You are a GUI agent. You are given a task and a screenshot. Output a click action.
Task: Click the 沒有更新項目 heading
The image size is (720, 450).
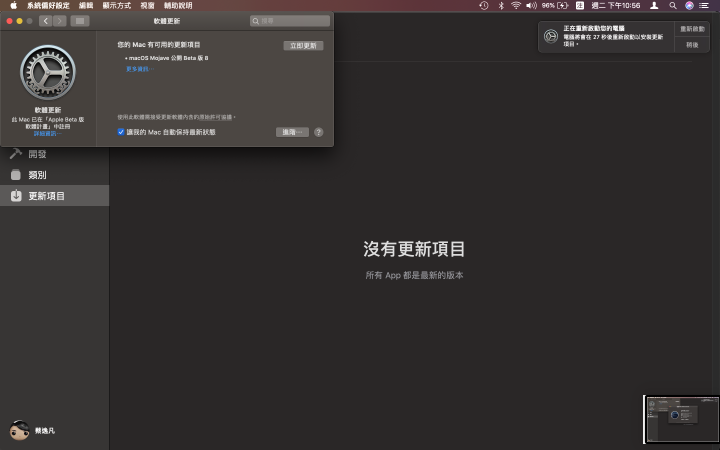tap(414, 249)
